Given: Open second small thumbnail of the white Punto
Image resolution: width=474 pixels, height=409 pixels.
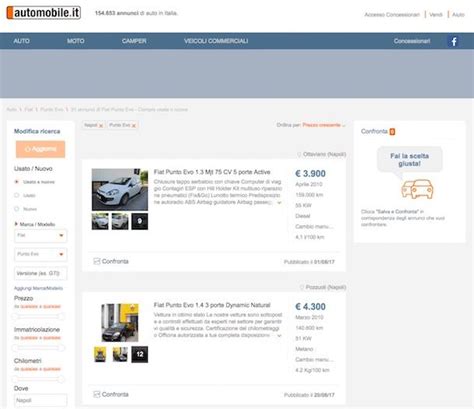Looking at the screenshot, I should 120,221.
